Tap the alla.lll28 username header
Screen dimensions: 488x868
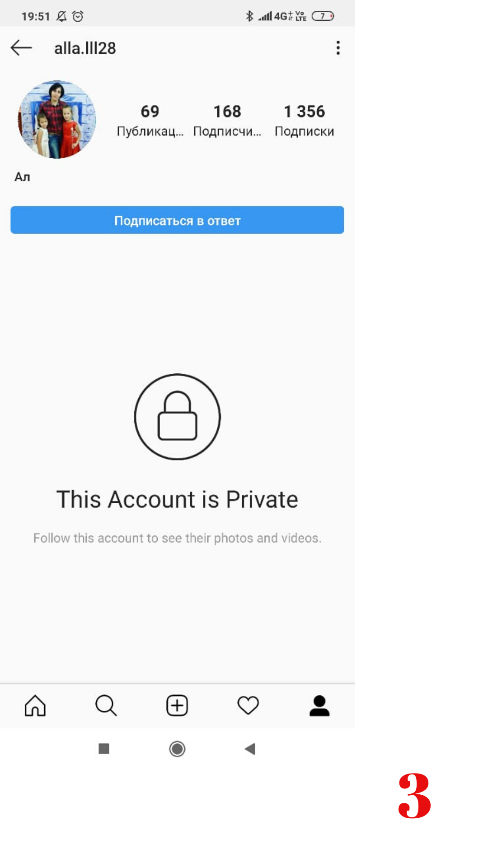pyautogui.click(x=85, y=48)
